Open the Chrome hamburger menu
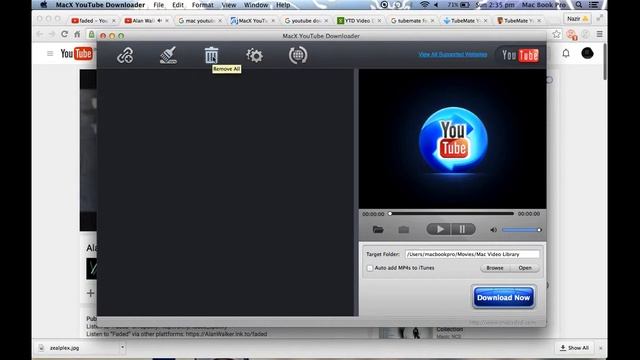The width and height of the screenshot is (640, 360). pos(600,34)
